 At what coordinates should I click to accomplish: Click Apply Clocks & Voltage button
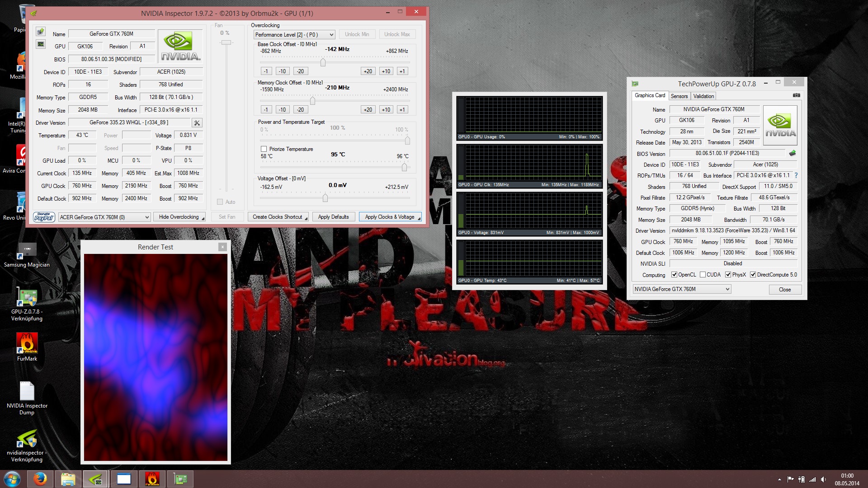pos(390,217)
